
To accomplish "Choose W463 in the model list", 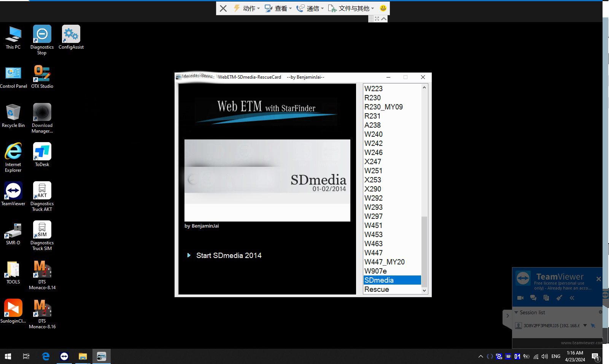I will (x=392, y=244).
